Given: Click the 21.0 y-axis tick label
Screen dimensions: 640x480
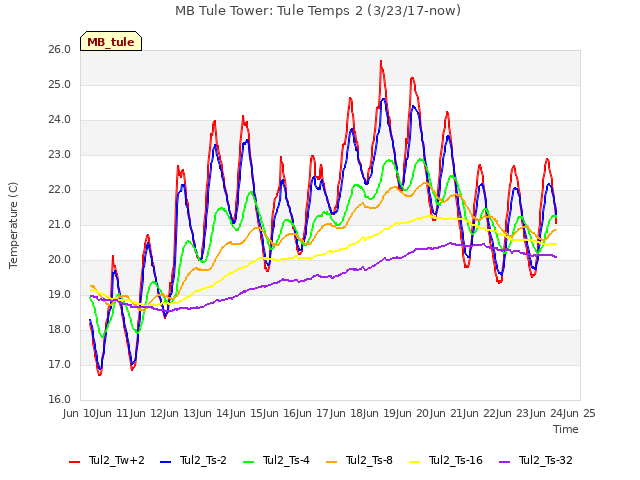Looking at the screenshot, I should coord(60,224).
